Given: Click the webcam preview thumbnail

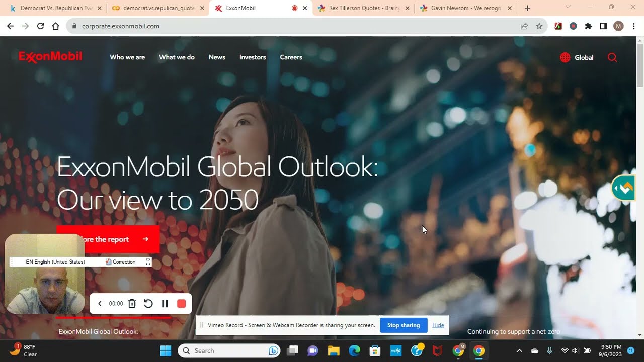Looking at the screenshot, I should pos(45,274).
